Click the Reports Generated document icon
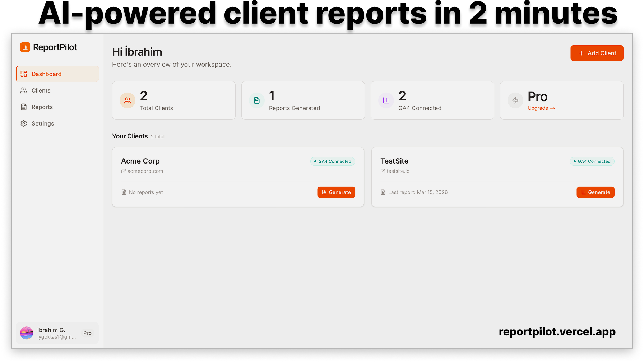The height and width of the screenshot is (363, 644). tap(256, 100)
